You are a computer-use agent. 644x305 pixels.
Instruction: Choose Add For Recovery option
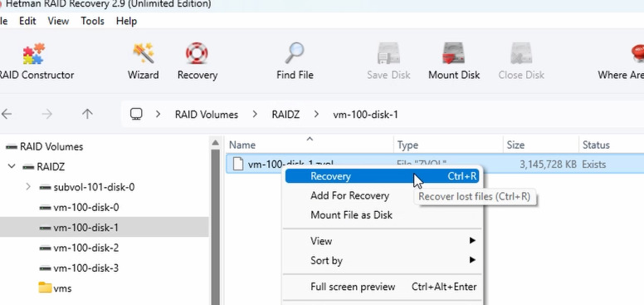point(349,195)
